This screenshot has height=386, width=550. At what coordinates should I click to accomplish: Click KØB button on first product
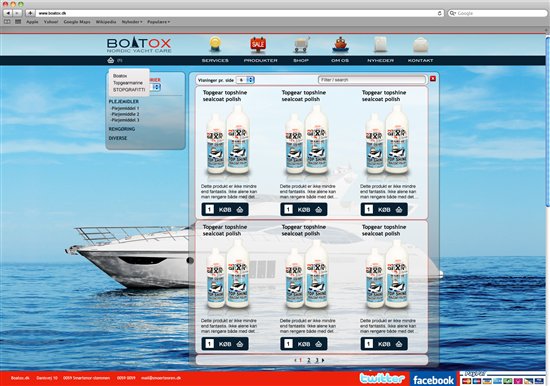point(225,209)
